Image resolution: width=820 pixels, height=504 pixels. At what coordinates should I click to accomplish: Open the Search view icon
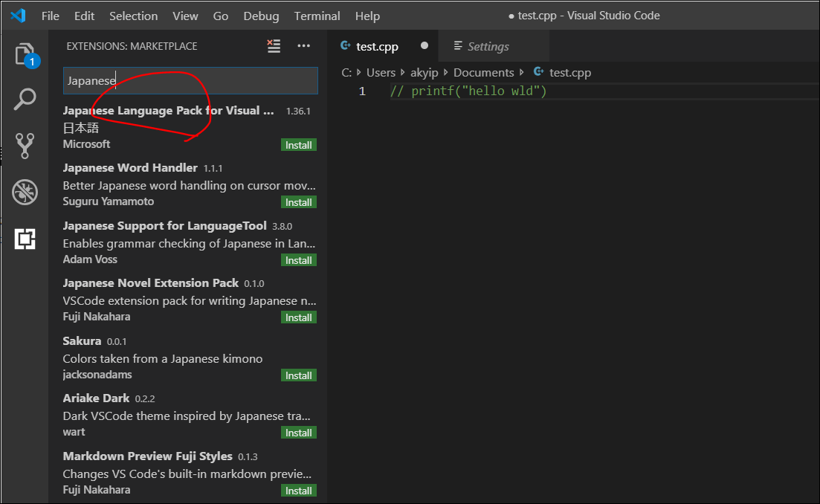click(25, 99)
